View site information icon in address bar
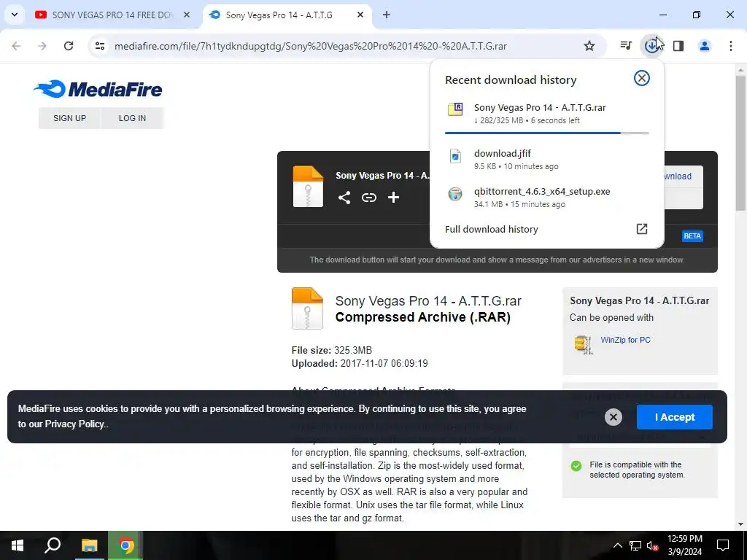This screenshot has height=560, width=747. tap(99, 46)
